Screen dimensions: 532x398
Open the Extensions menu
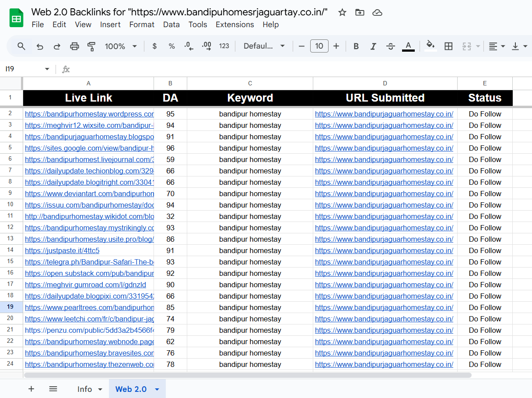[x=234, y=25]
